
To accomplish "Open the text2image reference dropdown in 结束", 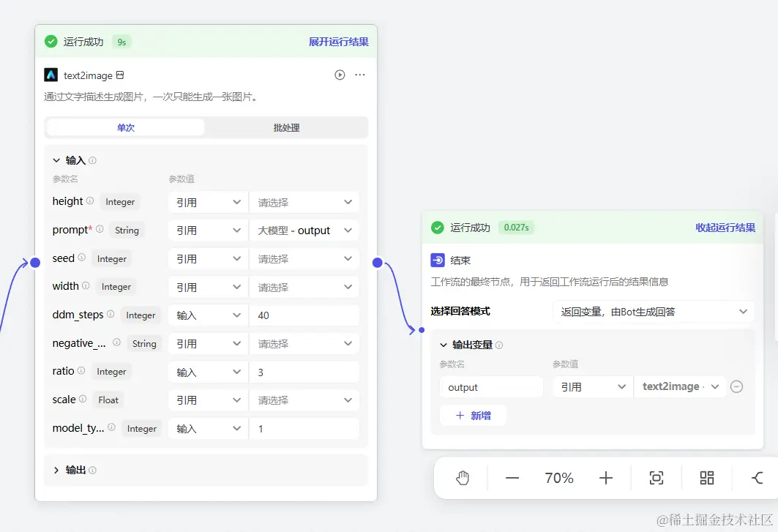I will click(680, 386).
